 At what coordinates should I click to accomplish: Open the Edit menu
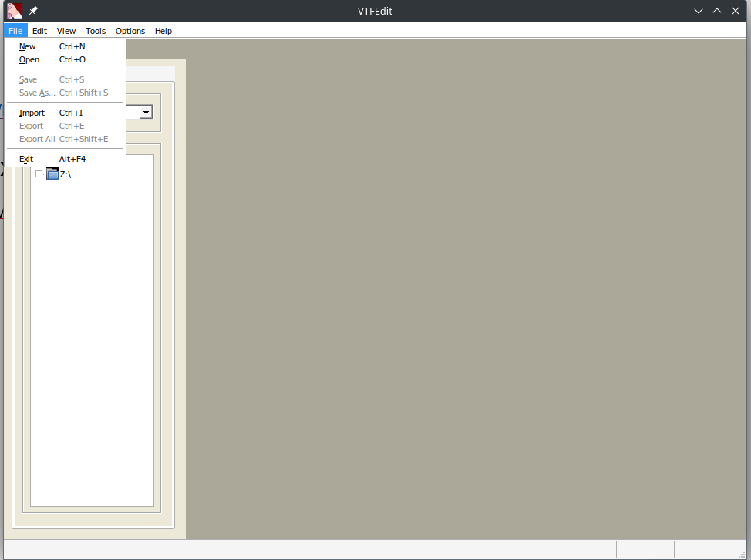click(x=39, y=31)
